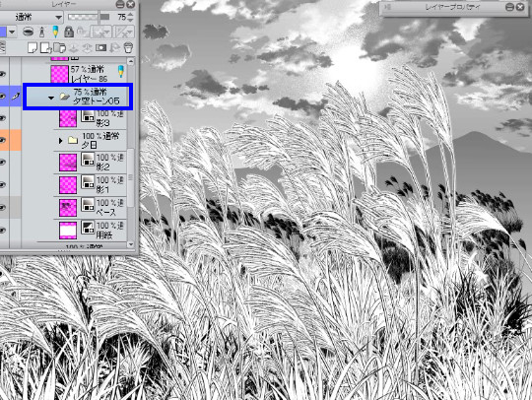The height and width of the screenshot is (400, 532).
Task: Set layer as reference with lighthouse icon
Action: (x=42, y=32)
